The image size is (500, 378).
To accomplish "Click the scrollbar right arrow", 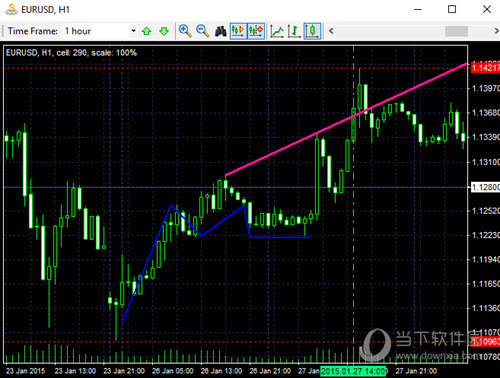I will tap(496, 31).
